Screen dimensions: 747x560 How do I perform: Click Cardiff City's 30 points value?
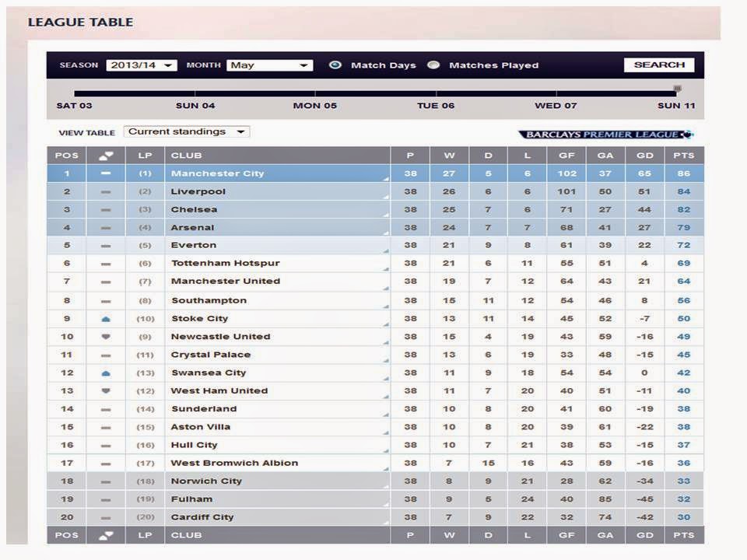[684, 517]
